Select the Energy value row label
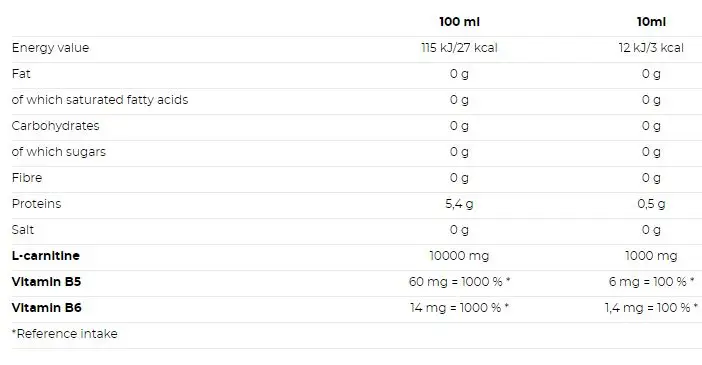 tap(51, 48)
